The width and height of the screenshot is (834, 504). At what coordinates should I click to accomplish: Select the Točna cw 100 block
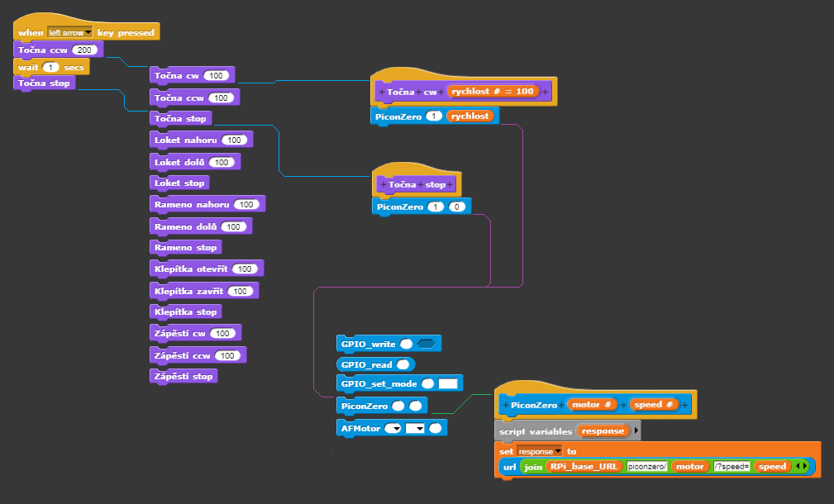click(x=192, y=75)
